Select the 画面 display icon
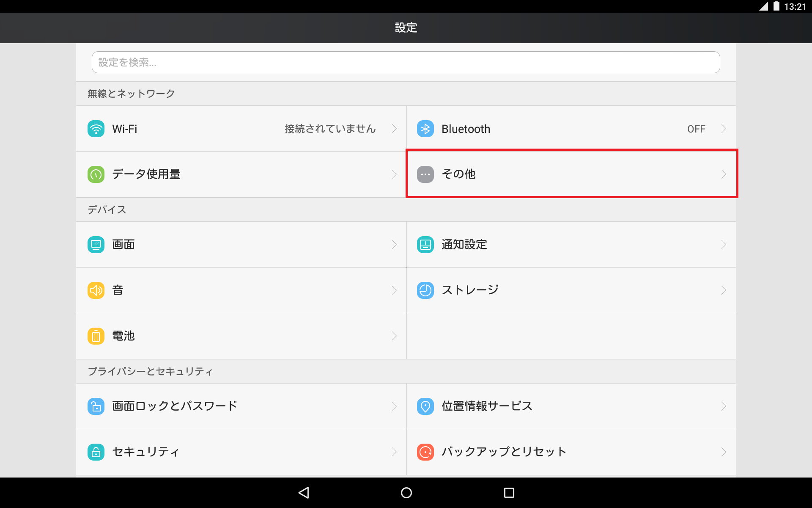 point(96,244)
